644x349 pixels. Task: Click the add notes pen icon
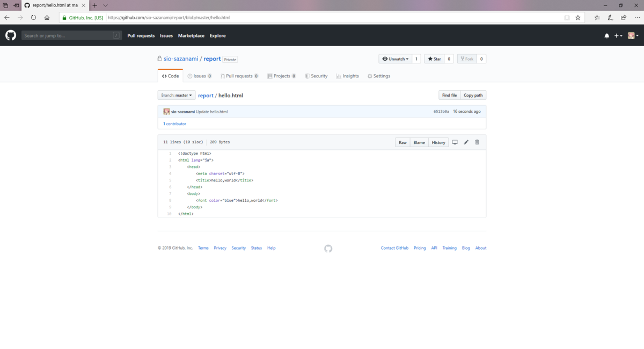pos(610,17)
